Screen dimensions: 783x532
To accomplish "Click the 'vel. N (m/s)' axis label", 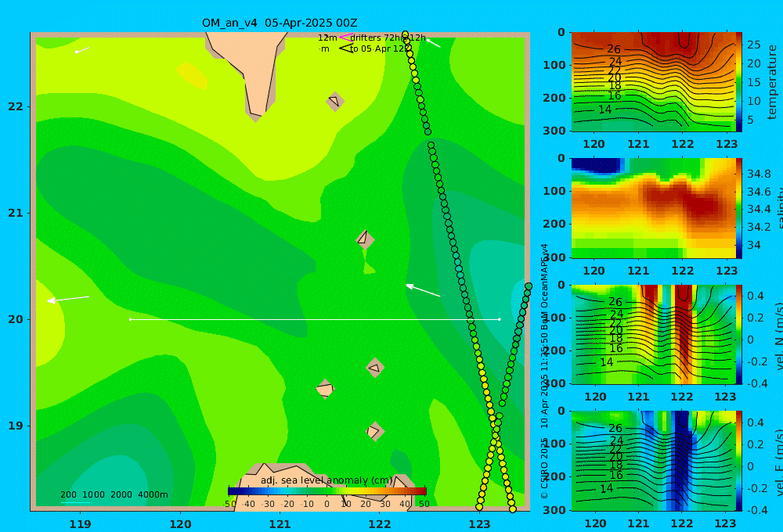I will point(779,336).
